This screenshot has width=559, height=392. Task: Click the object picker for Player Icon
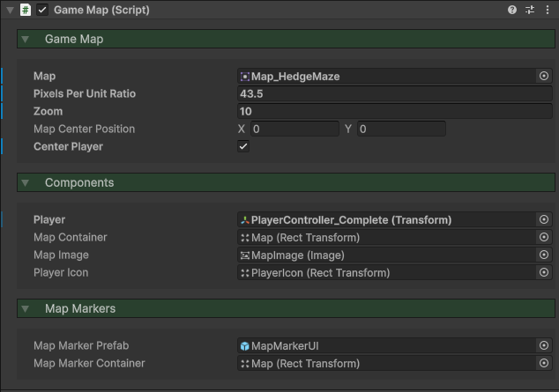544,273
